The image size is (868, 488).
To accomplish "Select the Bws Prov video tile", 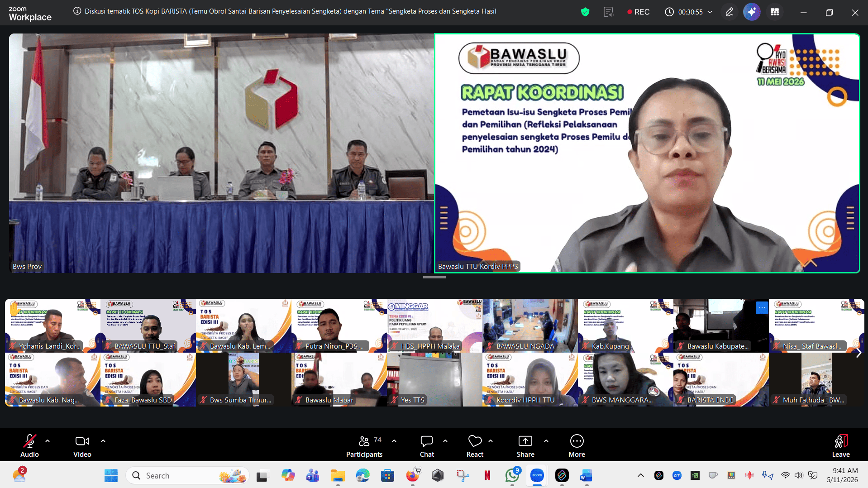I will 221,153.
